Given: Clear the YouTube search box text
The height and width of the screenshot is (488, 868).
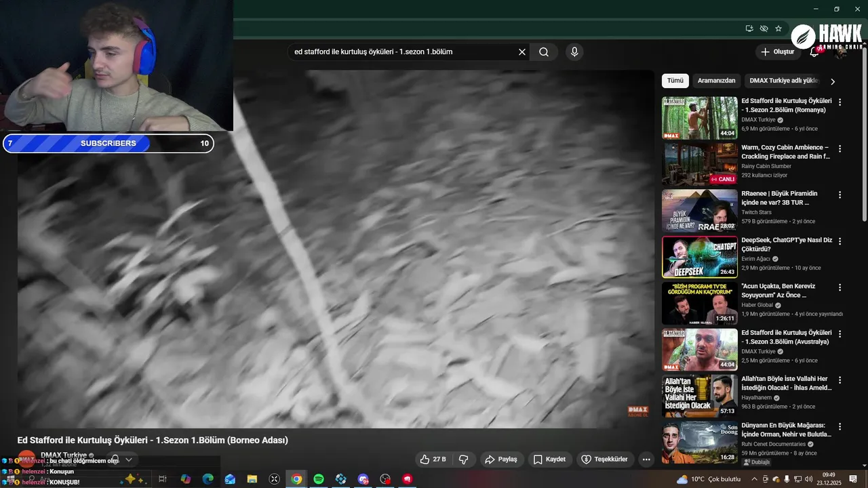Looking at the screenshot, I should 522,52.
